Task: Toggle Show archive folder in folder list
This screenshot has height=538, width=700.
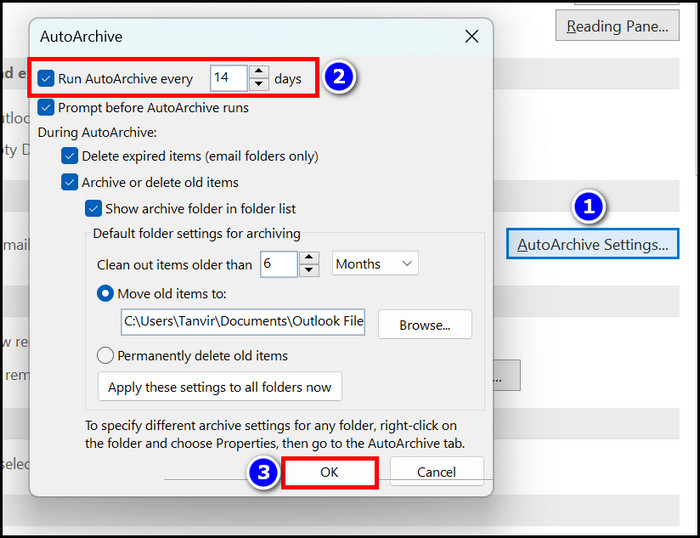Action: pyautogui.click(x=93, y=209)
